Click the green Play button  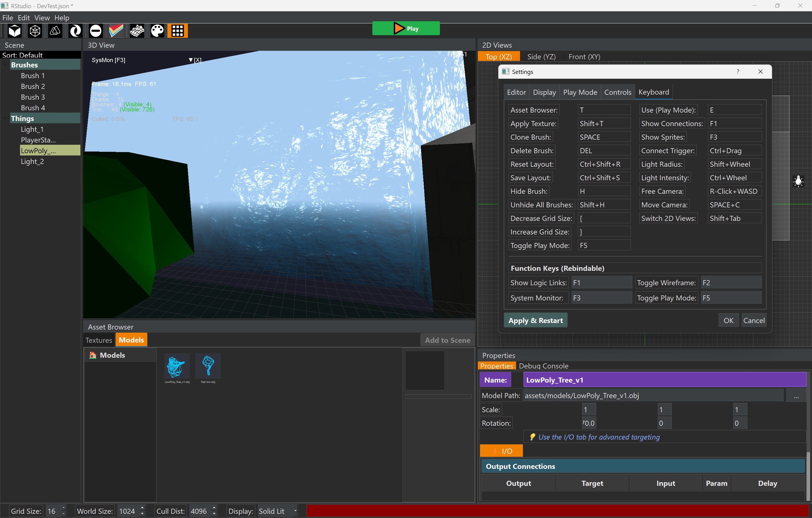406,28
